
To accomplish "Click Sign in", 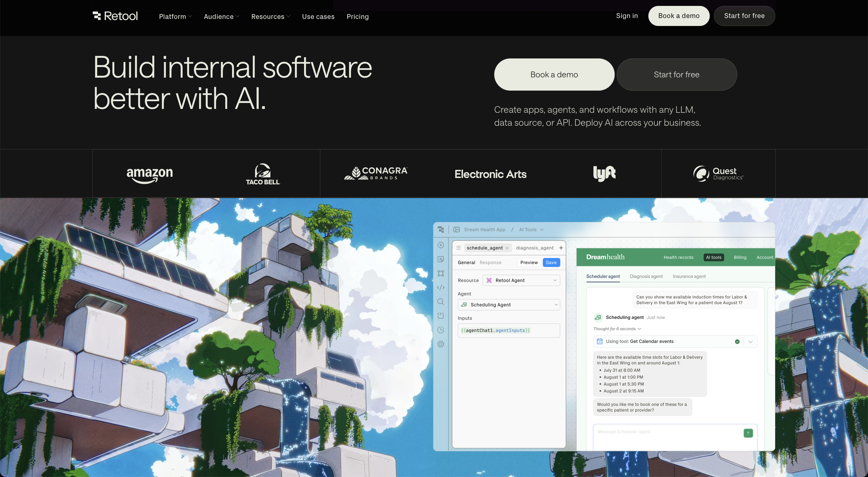I will click(x=627, y=16).
